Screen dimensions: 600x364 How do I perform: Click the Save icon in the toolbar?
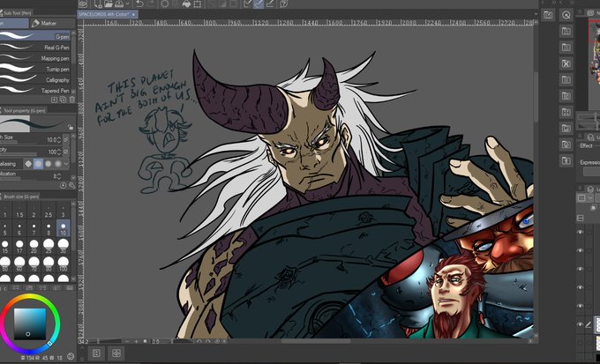[x=120, y=4]
